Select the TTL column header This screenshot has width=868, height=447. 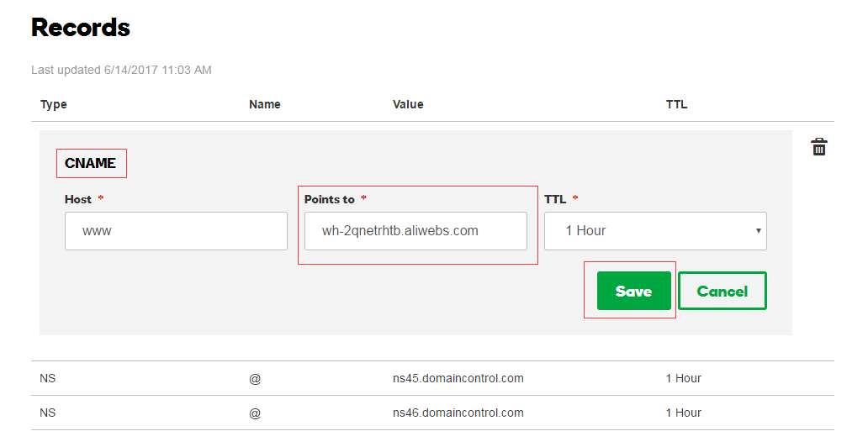pos(676,104)
